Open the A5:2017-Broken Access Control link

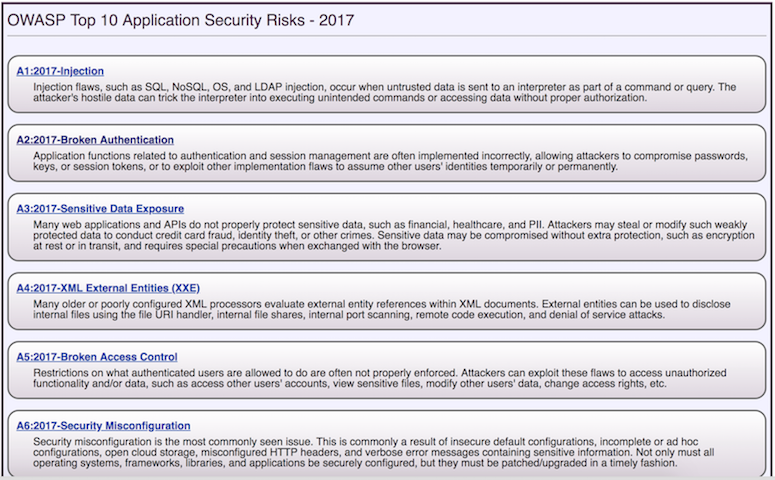96,357
